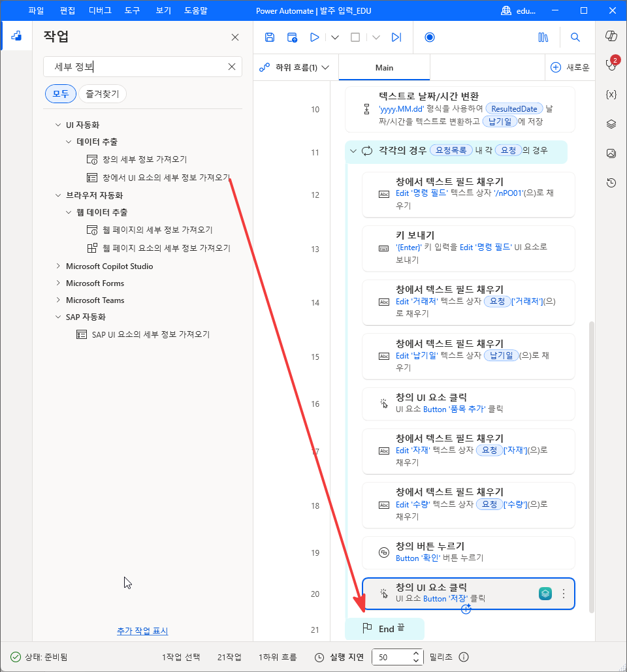Select 웹 페이지 요소의 세부 정보 가져오기
Image resolution: width=627 pixels, height=672 pixels.
click(x=159, y=248)
